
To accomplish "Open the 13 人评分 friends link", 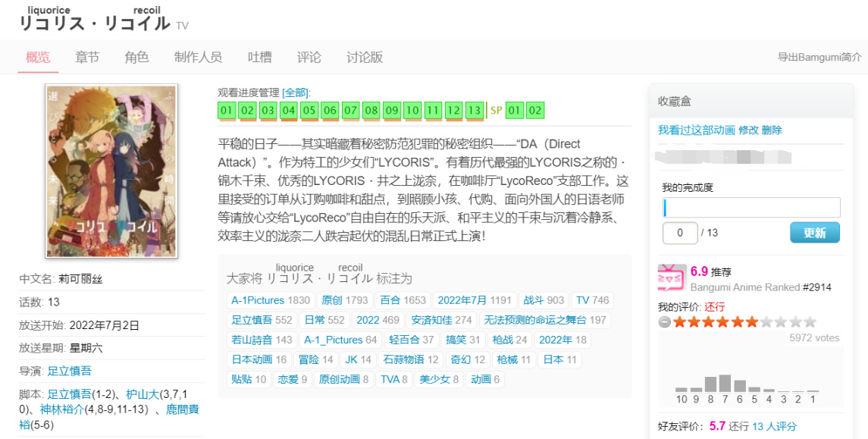I will (774, 426).
